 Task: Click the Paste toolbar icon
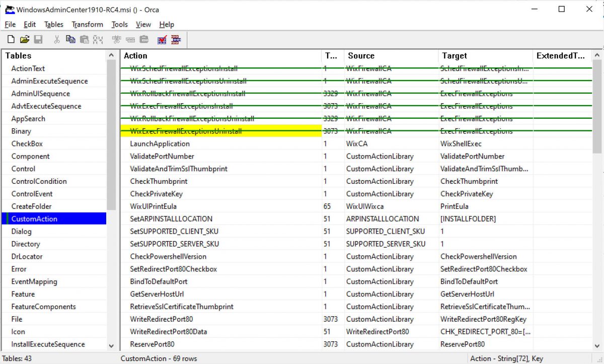[x=84, y=39]
